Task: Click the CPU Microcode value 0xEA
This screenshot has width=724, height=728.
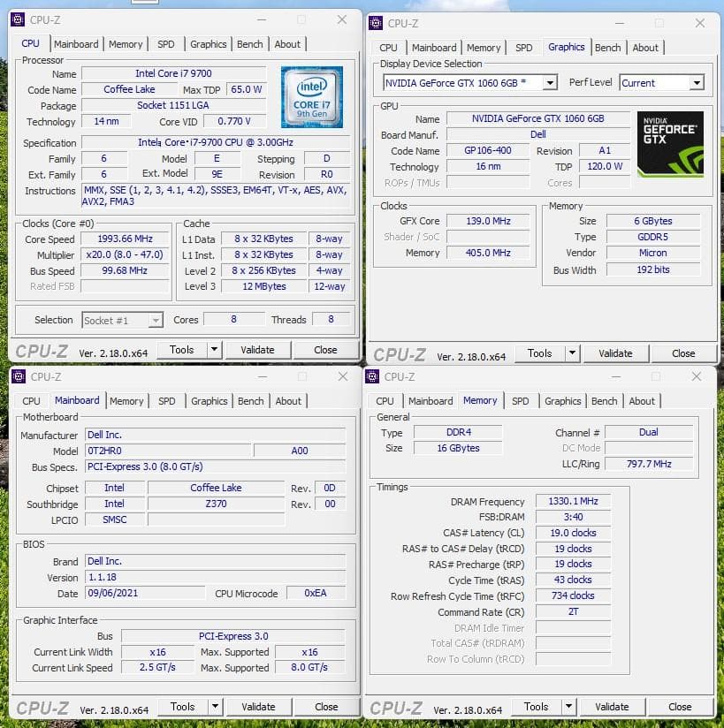Action: pos(316,593)
